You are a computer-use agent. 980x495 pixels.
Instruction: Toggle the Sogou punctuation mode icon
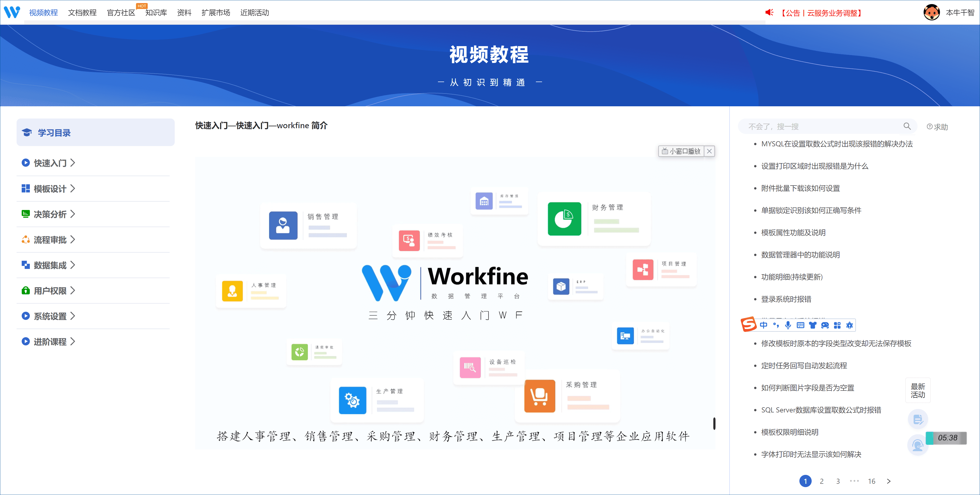(776, 325)
